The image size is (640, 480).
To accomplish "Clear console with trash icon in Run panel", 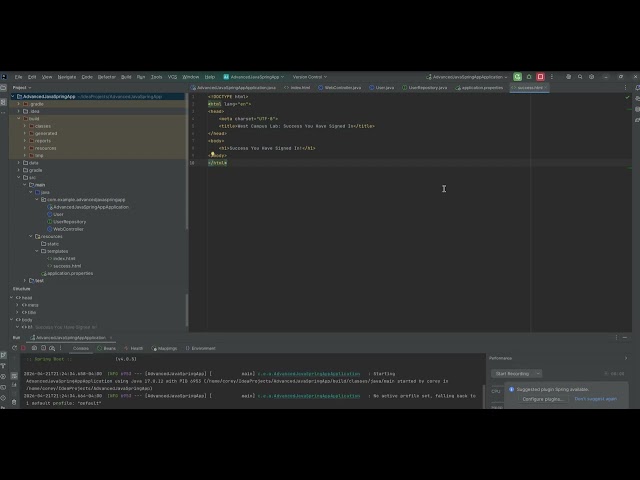I will (x=14, y=402).
